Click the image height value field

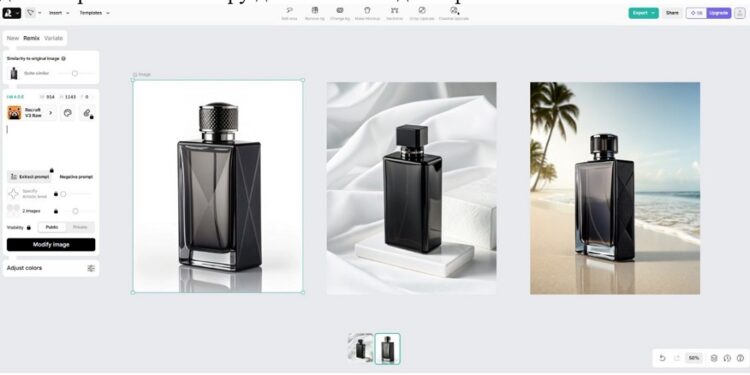pos(67,97)
